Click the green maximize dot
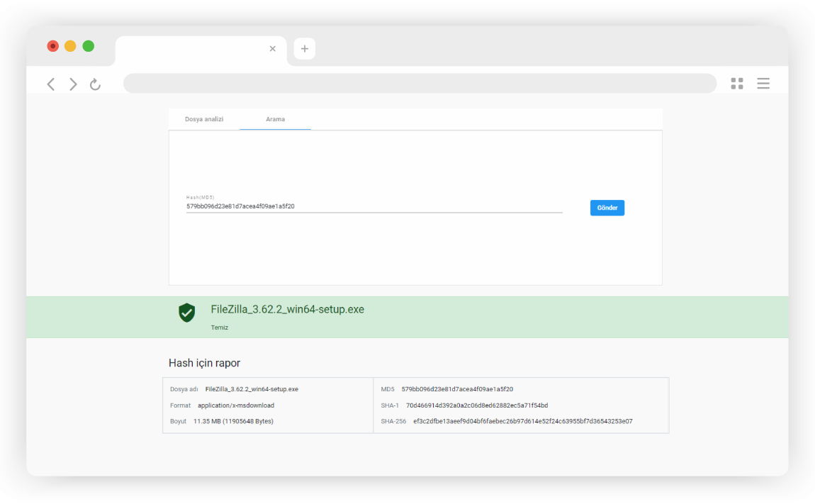The image size is (815, 504). coord(89,46)
